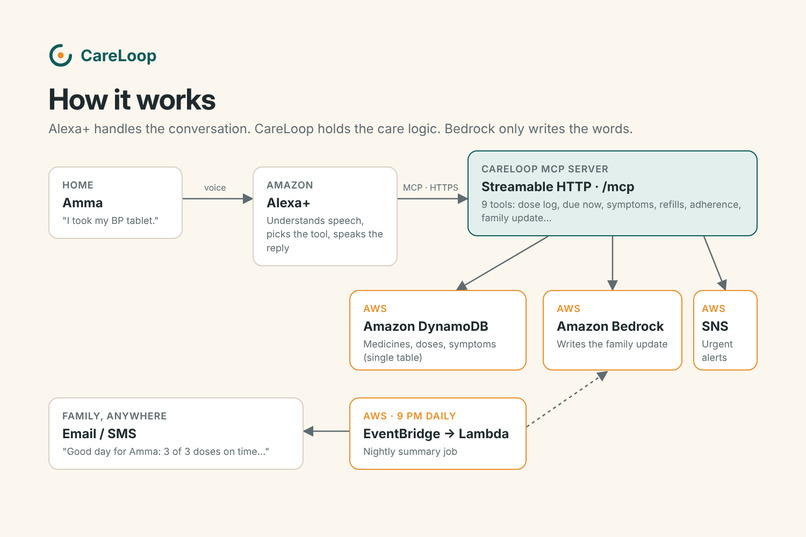Select the AMAZON label above Alexa+
The width and height of the screenshot is (806, 537).
pos(289,185)
